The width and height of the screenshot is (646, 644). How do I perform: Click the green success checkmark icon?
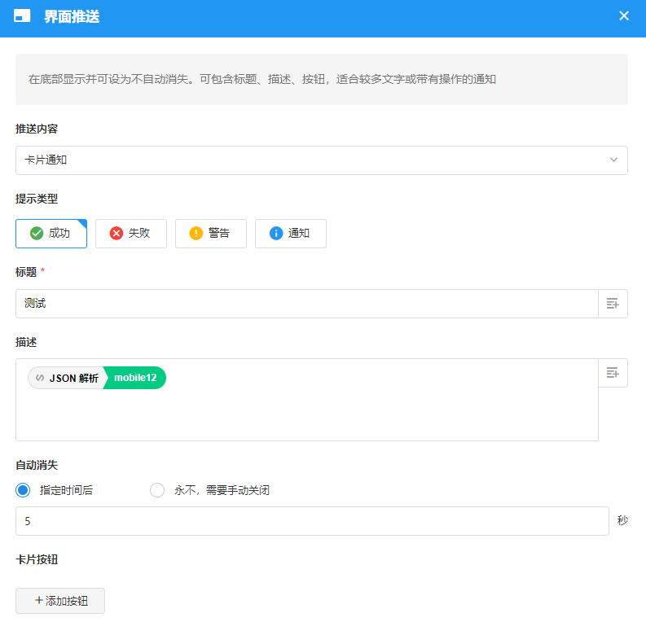pyautogui.click(x=37, y=234)
